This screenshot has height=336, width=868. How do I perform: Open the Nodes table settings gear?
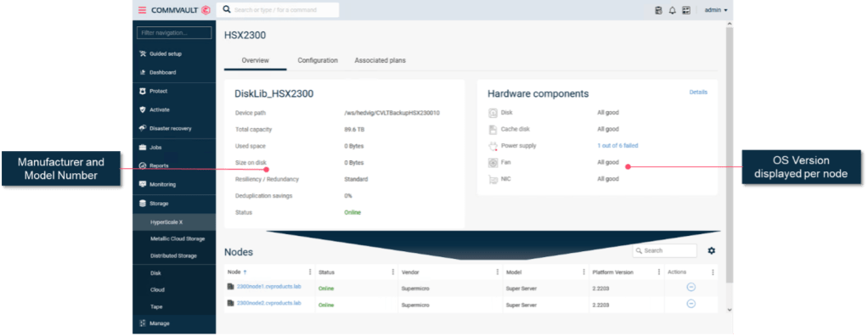(x=712, y=251)
